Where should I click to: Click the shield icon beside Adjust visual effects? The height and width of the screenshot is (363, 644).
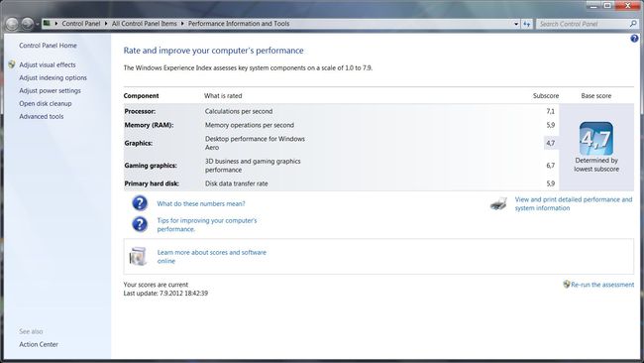[x=12, y=64]
